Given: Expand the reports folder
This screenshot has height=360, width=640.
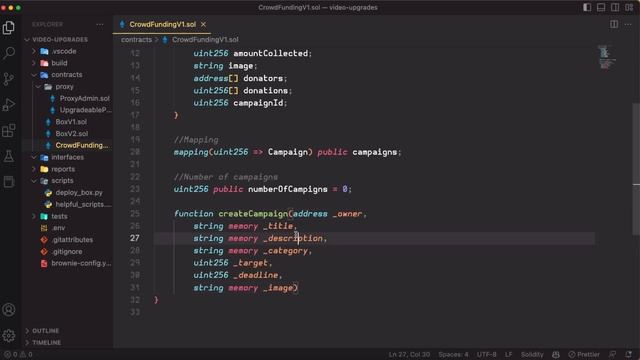Looking at the screenshot, I should [x=63, y=169].
